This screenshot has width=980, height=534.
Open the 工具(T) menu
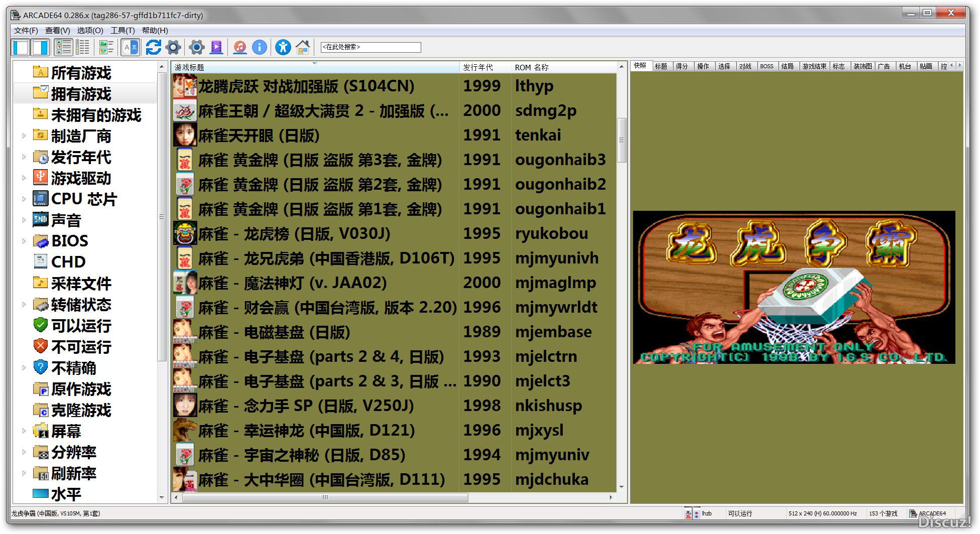pyautogui.click(x=122, y=31)
